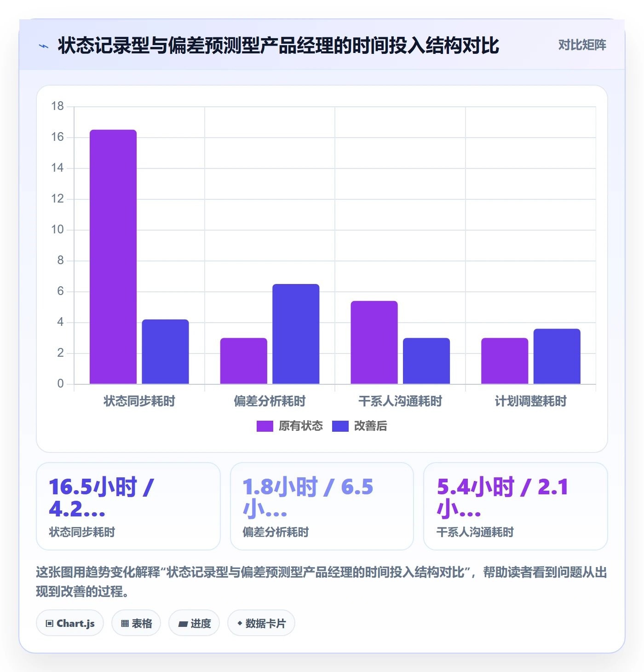Click the 状态同步耗时 x-axis label
644x672 pixels.
tap(139, 401)
